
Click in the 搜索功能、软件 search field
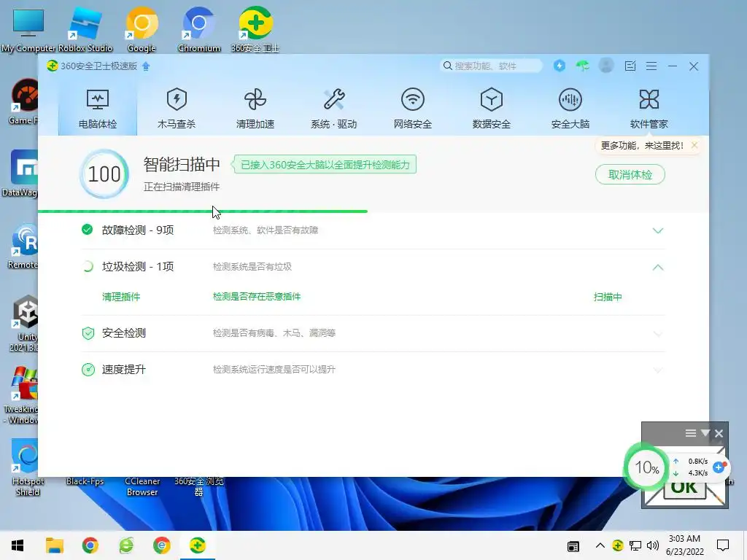[491, 66]
